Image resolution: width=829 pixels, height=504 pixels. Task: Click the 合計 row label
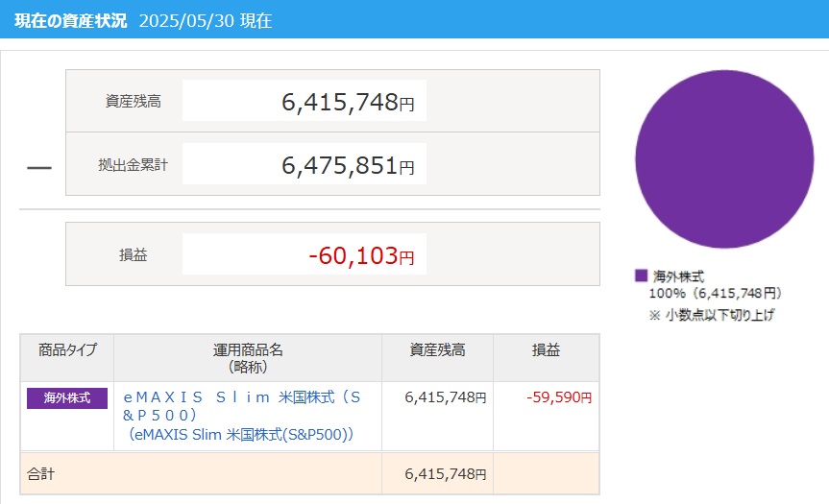(40, 474)
